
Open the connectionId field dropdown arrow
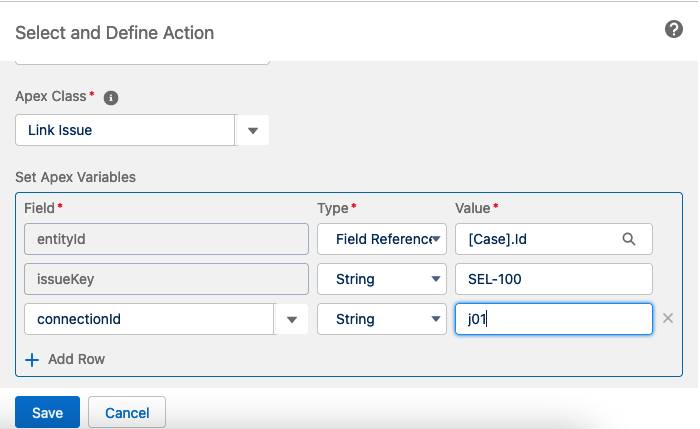(x=291, y=320)
